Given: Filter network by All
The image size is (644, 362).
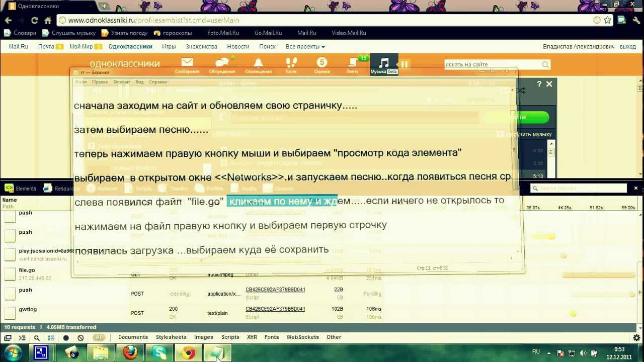Looking at the screenshot, I should pos(100,337).
